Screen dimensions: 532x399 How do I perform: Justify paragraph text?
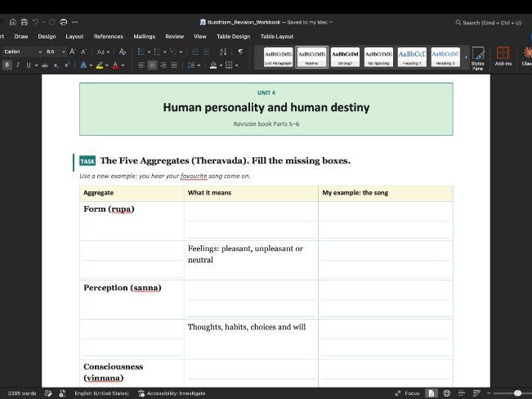coord(174,65)
